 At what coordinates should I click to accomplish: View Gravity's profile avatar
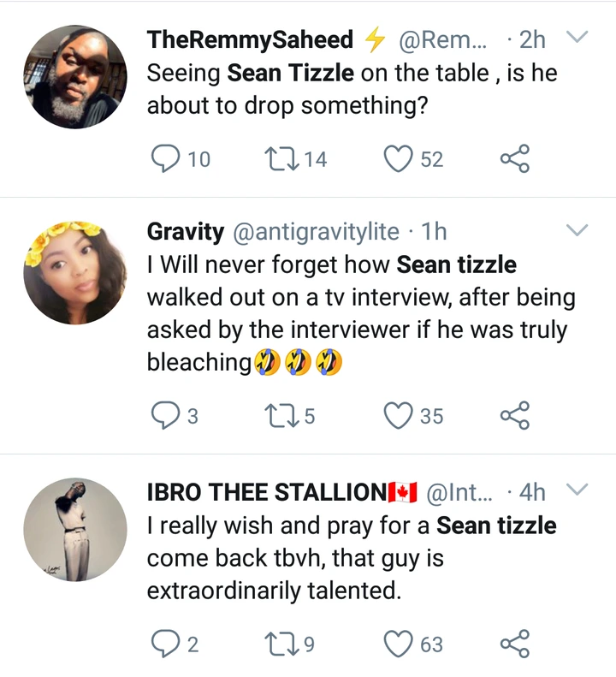[x=74, y=270]
